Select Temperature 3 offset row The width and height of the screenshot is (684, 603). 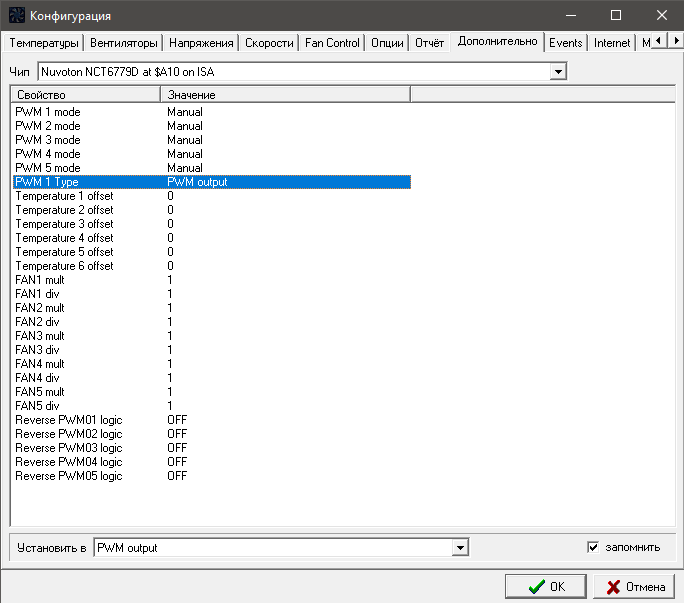212,224
